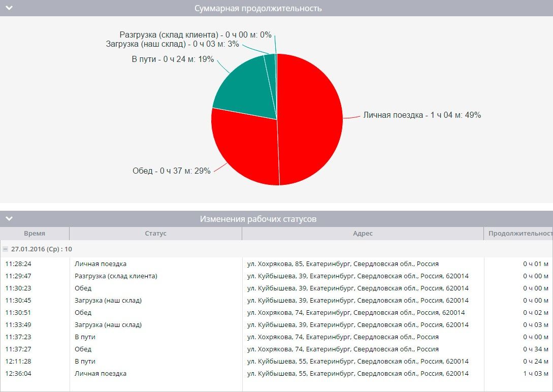Viewport: 553px width, 392px height.
Task: Click the duration 0 ч 24 м cell
Action: click(x=536, y=362)
